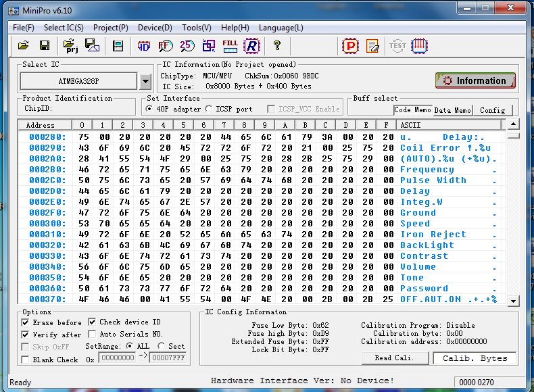The width and height of the screenshot is (534, 392).
Task: Click the MiniPro title bar app icon
Action: tap(14, 11)
